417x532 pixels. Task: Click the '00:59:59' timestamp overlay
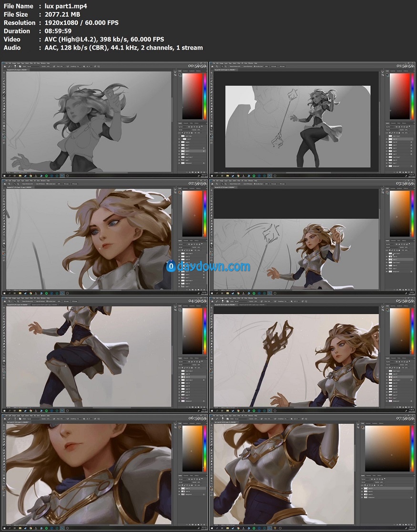tap(197, 66)
